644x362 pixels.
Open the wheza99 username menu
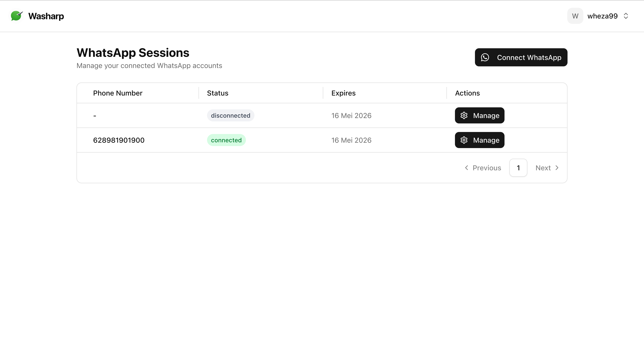(x=602, y=16)
